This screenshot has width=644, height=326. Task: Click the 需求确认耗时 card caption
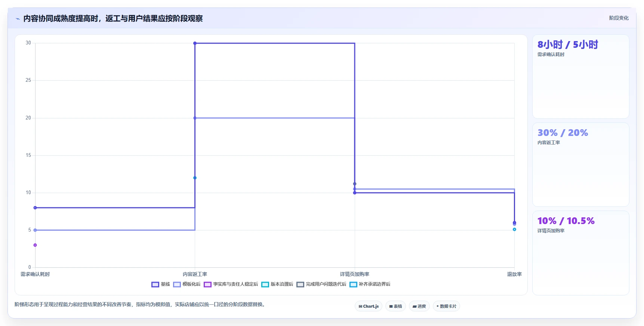551,55
